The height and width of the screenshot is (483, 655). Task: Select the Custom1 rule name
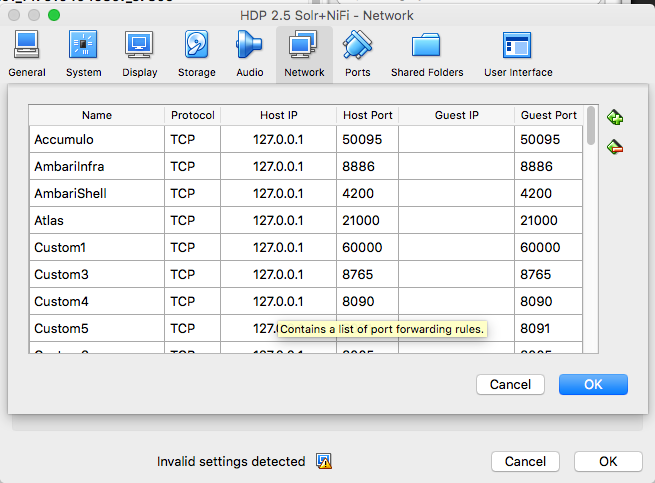point(97,247)
